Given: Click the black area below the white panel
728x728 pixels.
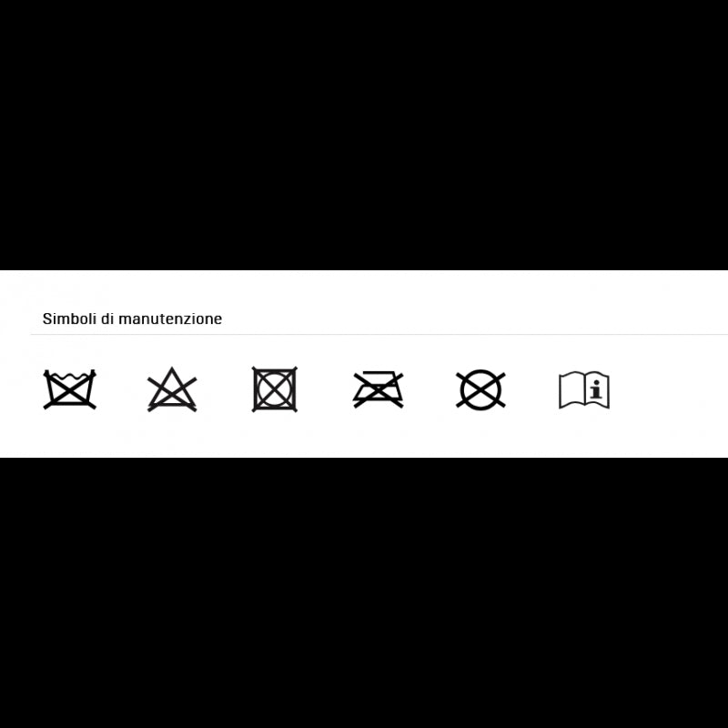Looking at the screenshot, I should pos(364,593).
